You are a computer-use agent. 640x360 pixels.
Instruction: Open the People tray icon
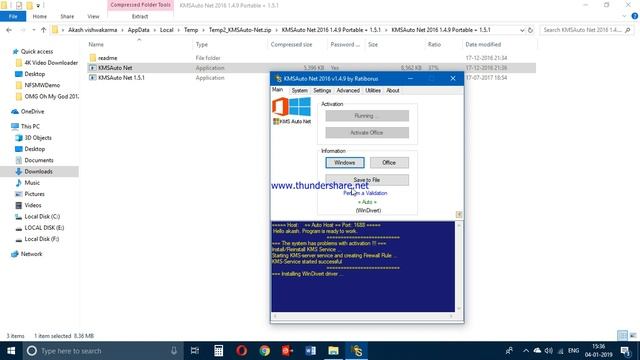click(x=509, y=351)
